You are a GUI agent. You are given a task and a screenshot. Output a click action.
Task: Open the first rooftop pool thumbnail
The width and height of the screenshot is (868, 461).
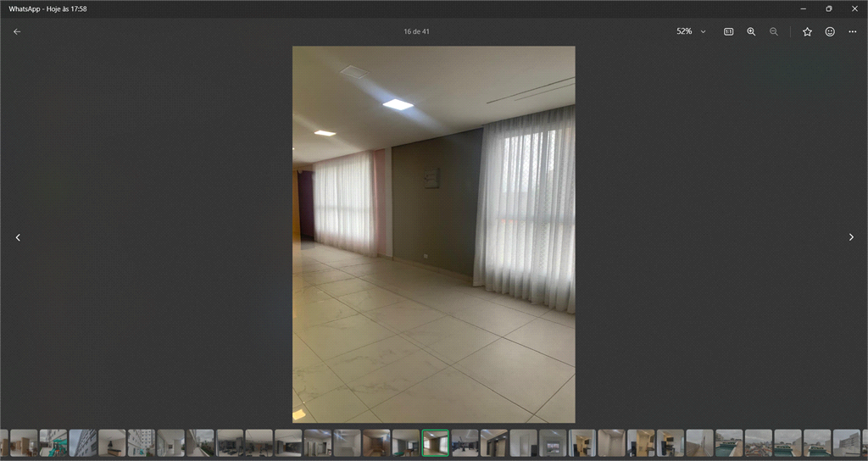coord(728,442)
